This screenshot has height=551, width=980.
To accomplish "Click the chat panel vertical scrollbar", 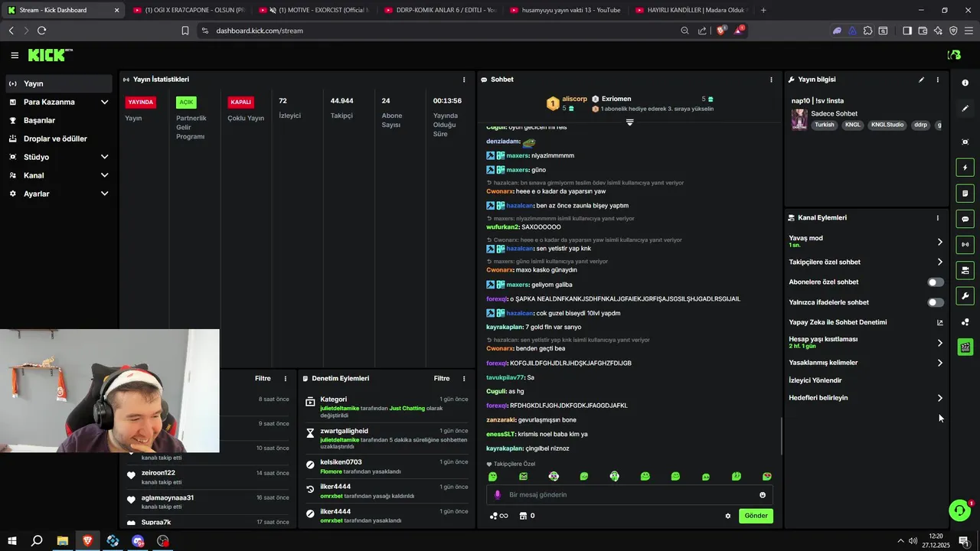I will pyautogui.click(x=781, y=436).
